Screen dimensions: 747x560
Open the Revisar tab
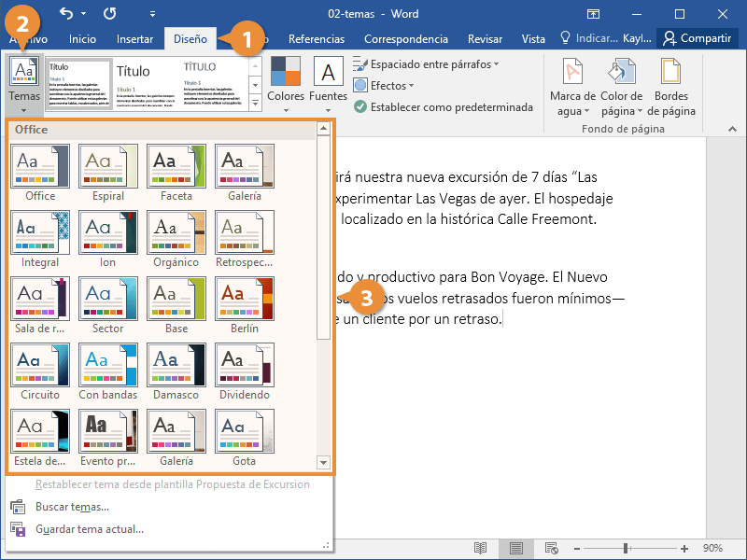pyautogui.click(x=485, y=38)
